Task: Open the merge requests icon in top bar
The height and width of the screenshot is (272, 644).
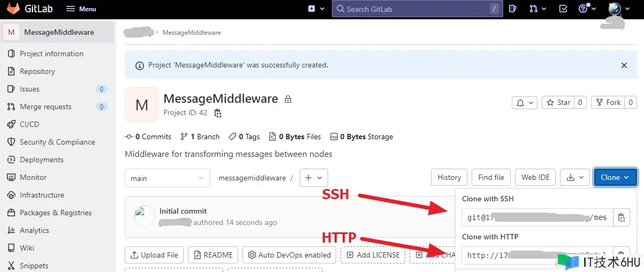Action: [537, 9]
